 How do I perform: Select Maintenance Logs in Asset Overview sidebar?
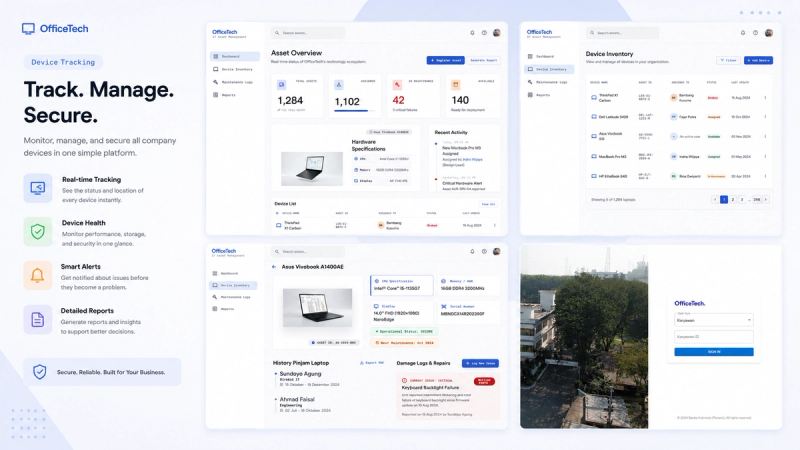pyautogui.click(x=234, y=82)
